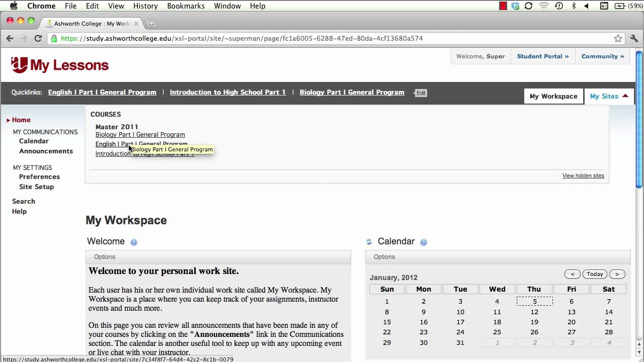Viewport: 644px width, 362px height.
Task: Open Chrome's wrench settings menu
Action: pos(634,38)
